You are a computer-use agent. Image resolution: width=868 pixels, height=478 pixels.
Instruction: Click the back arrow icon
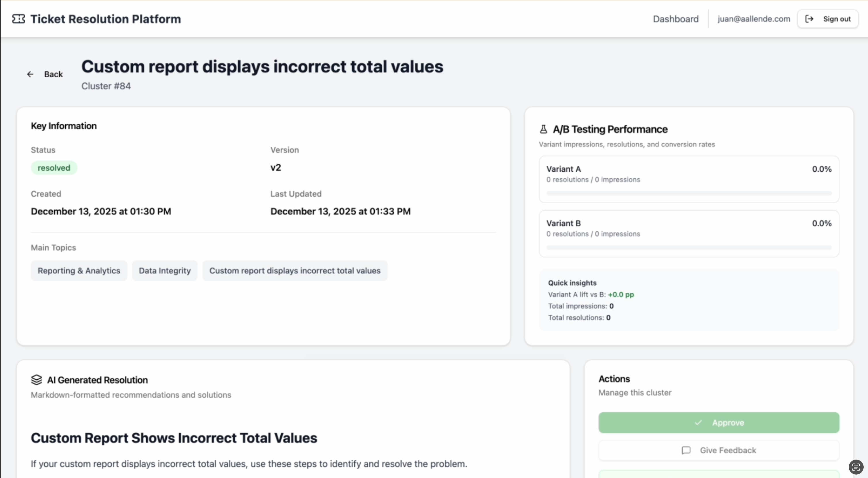(x=30, y=74)
